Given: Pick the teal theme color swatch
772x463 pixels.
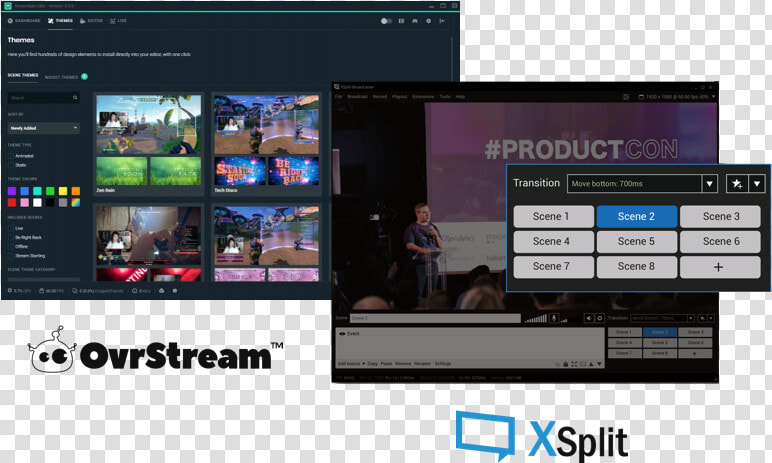Looking at the screenshot, I should tap(37, 191).
